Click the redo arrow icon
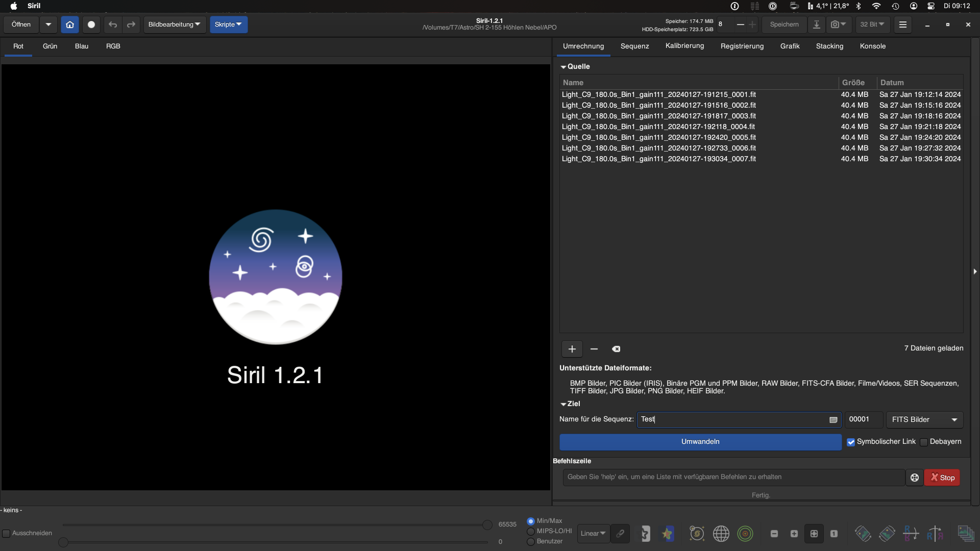The width and height of the screenshot is (980, 551). click(x=131, y=24)
